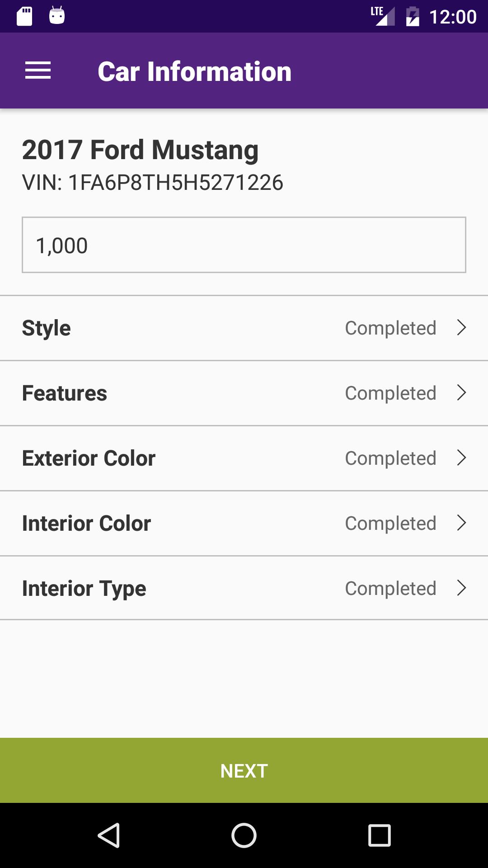
Task: Click the green NEXT button
Action: click(x=244, y=770)
